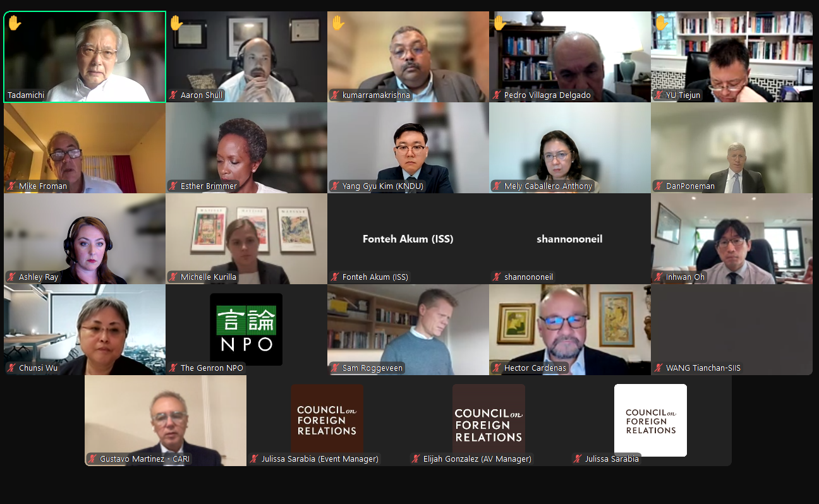Click the muted mic icon next to Ashley Ray
The image size is (819, 504).
(x=12, y=277)
